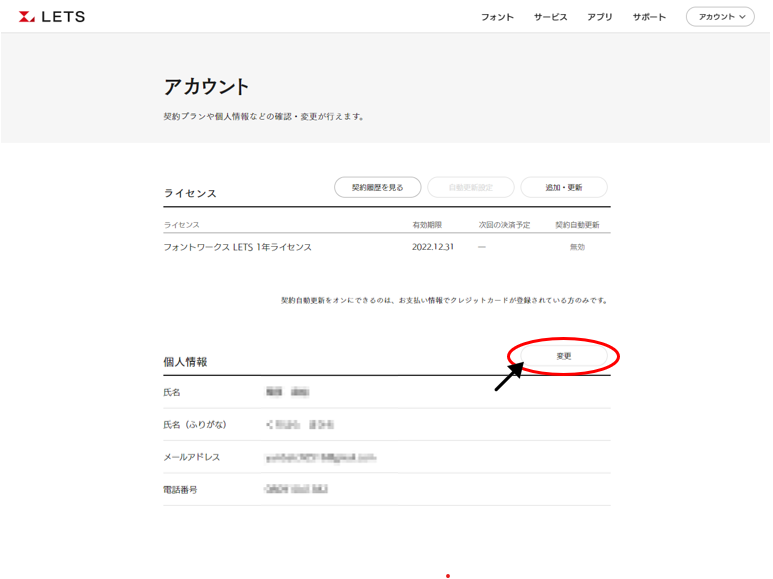This screenshot has width=773, height=579.
Task: Click 変更 button for 個人情報
Action: pyautogui.click(x=563, y=356)
